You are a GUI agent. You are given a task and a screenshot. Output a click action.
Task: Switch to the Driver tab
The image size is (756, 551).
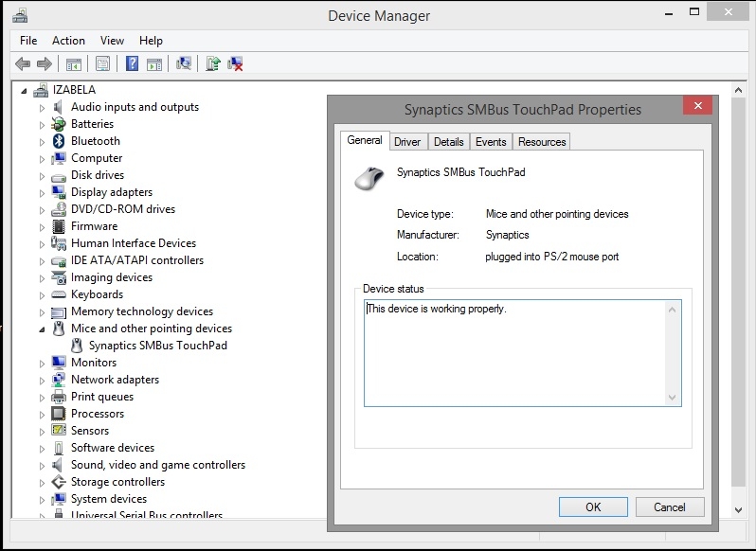407,142
